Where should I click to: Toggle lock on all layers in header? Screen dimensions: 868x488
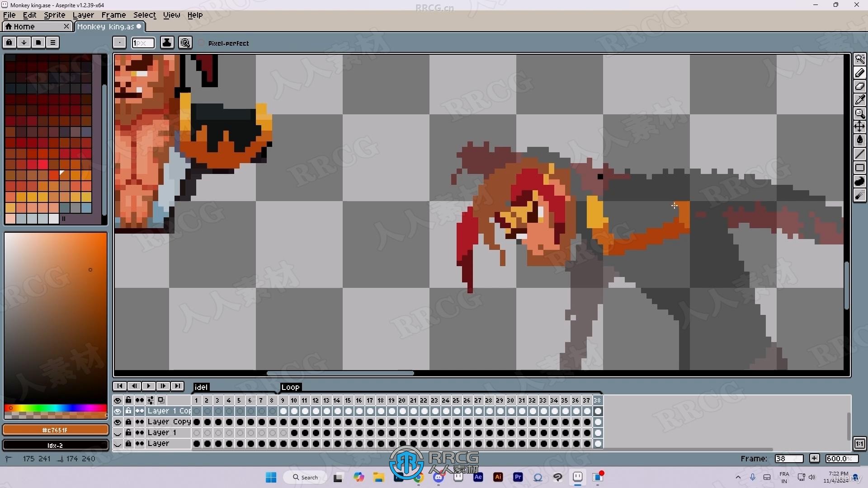128,400
